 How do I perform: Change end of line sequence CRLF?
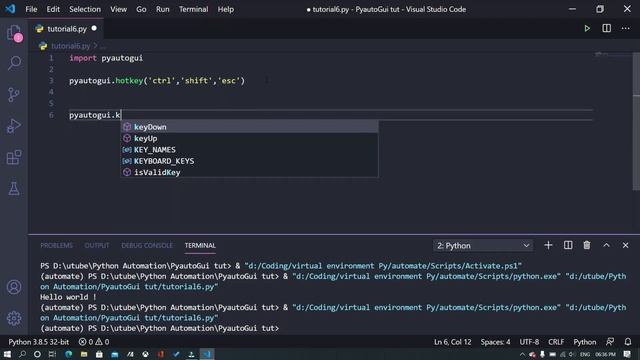coord(556,342)
